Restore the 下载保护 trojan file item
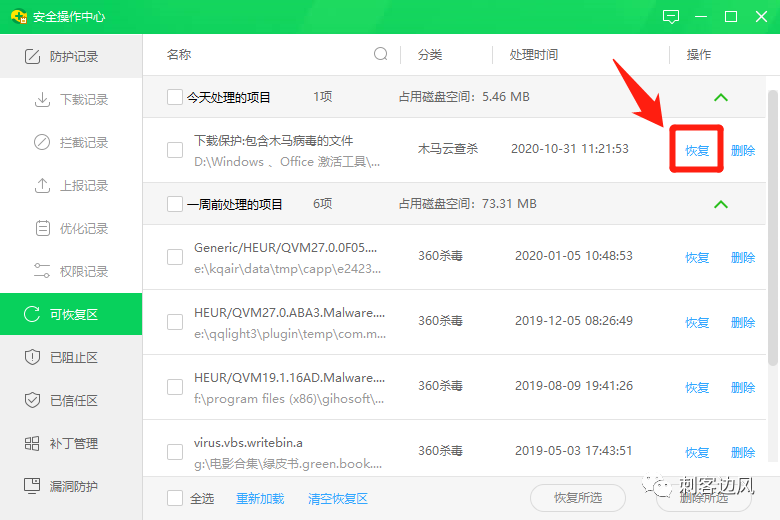780x520 pixels. [697, 150]
